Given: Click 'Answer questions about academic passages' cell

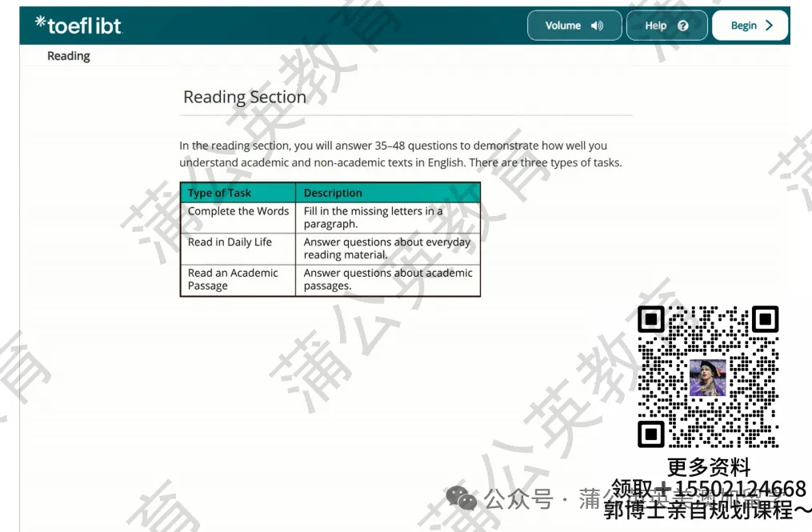Looking at the screenshot, I should [x=388, y=280].
